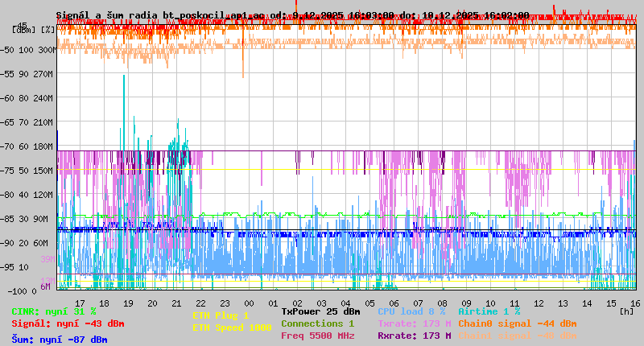This screenshot has width=644, height=346.
Task: Click hour label '12' on time axis
Action: tap(539, 303)
